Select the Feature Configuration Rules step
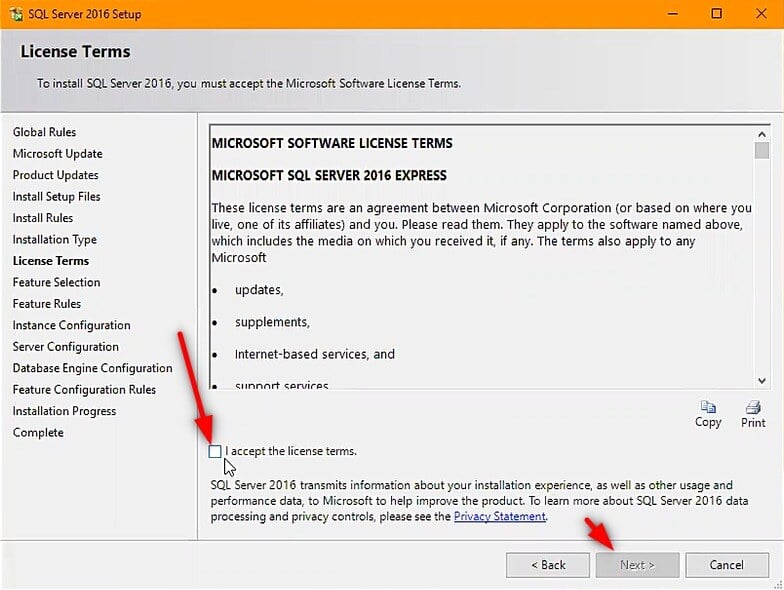Screen dimensions: 784x590 pos(84,390)
